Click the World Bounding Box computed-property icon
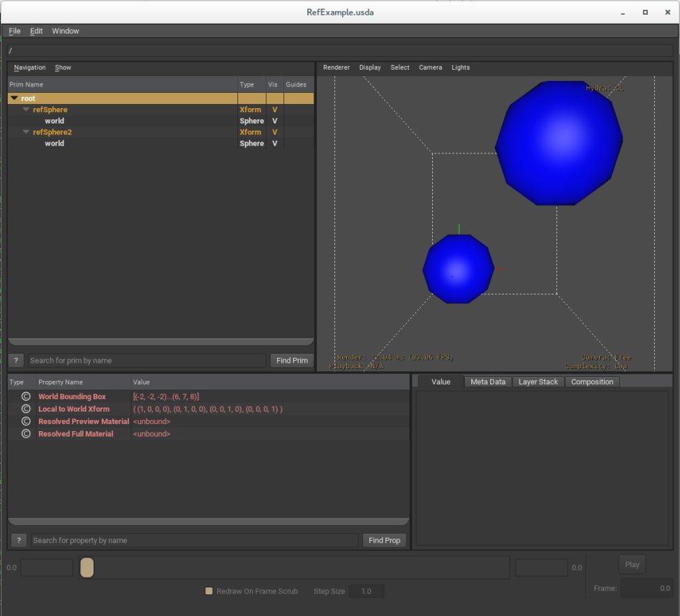Image resolution: width=680 pixels, height=616 pixels. point(26,397)
